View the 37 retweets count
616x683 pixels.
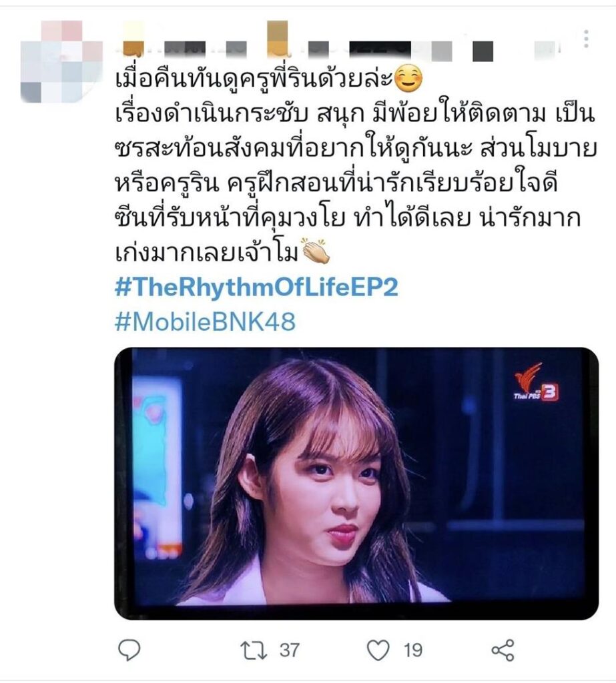point(290,650)
